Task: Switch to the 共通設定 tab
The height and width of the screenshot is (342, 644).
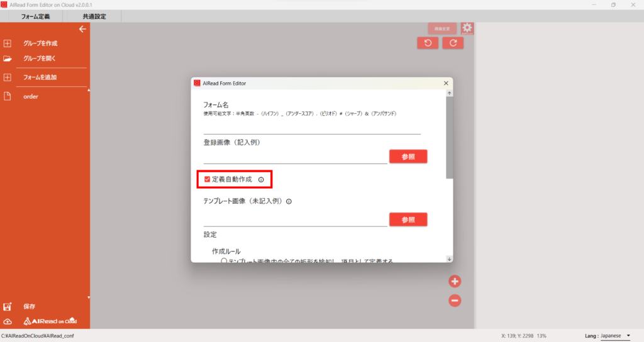Action: 94,16
